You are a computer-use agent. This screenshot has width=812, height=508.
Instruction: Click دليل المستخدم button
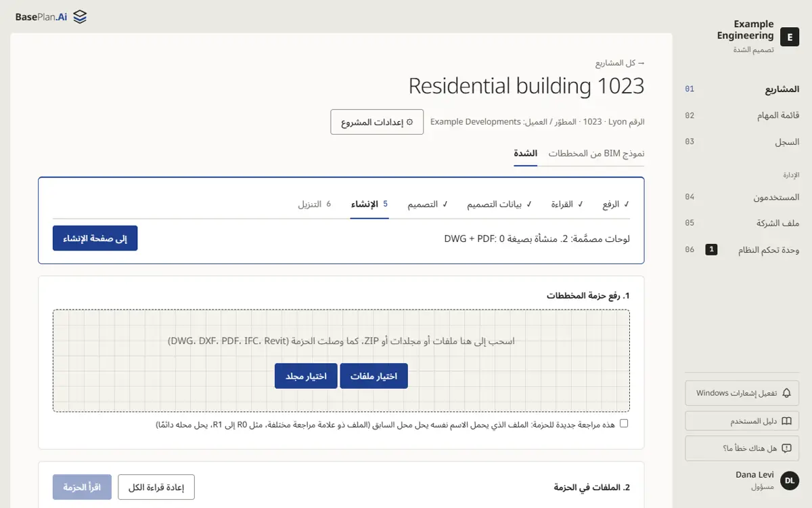pyautogui.click(x=742, y=421)
